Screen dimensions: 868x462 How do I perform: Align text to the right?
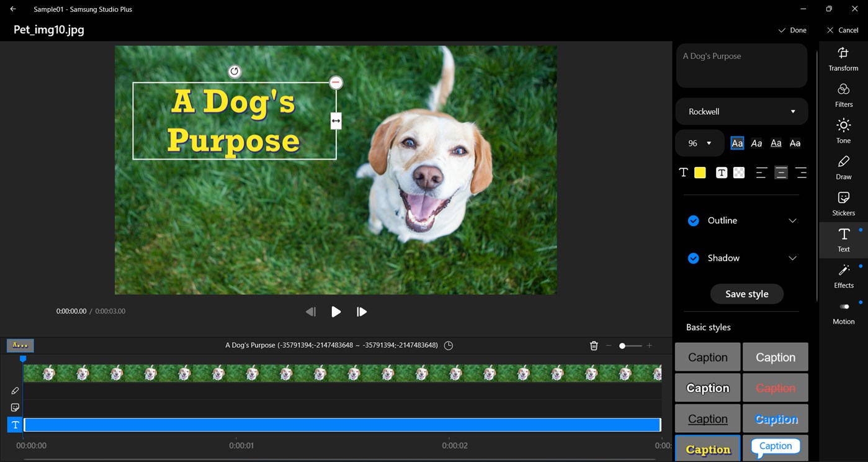click(801, 173)
